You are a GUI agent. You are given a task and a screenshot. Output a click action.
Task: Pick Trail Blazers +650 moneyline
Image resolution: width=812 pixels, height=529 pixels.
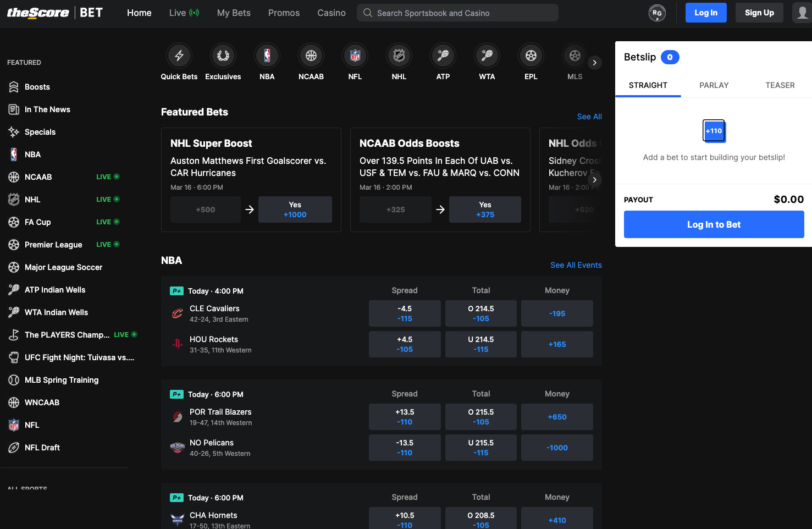click(x=557, y=417)
